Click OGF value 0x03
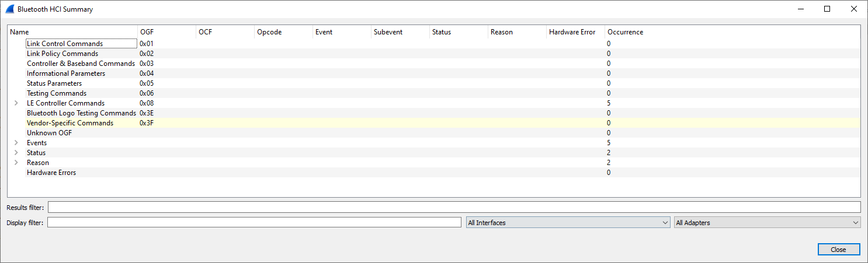Screen dimensions: 868x263 coord(147,64)
